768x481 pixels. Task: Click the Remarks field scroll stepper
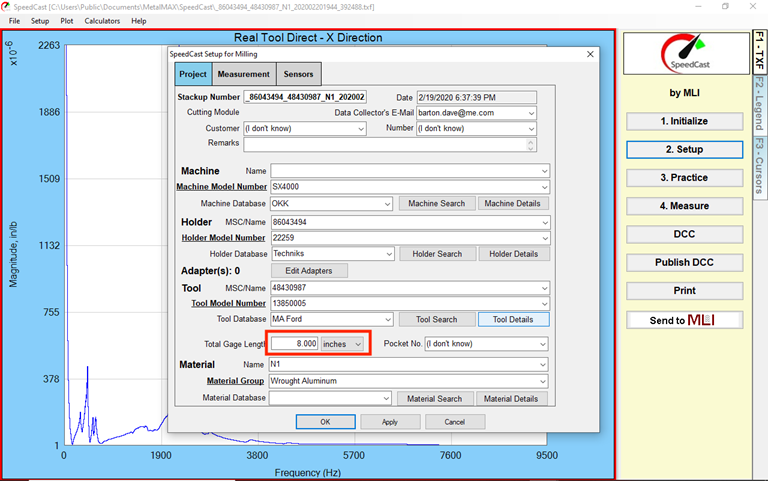[x=530, y=144]
